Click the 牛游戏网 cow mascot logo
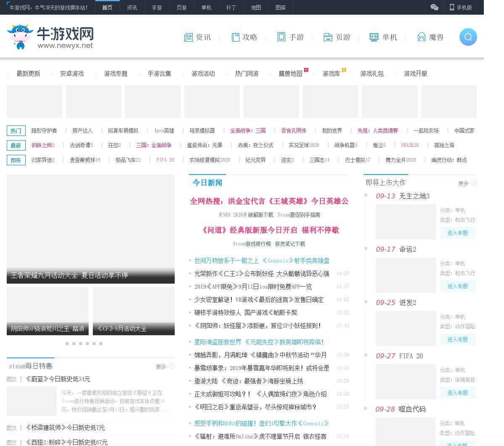 pos(20,37)
